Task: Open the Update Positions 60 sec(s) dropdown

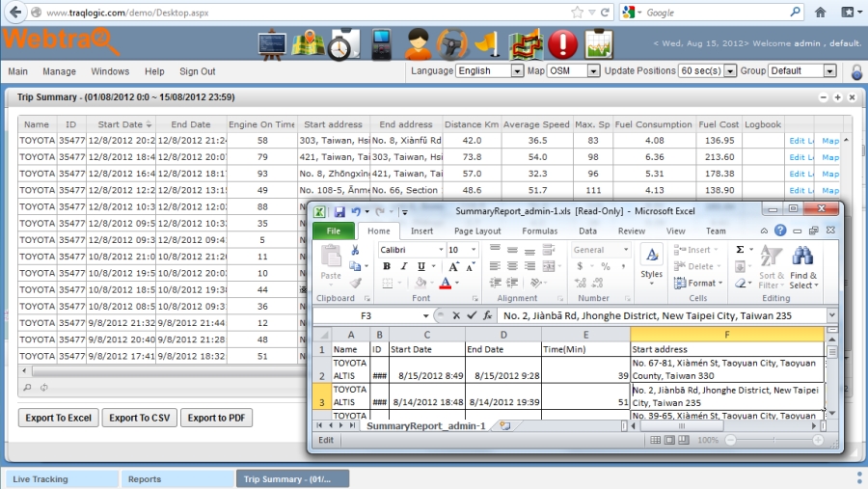Action: (x=707, y=70)
